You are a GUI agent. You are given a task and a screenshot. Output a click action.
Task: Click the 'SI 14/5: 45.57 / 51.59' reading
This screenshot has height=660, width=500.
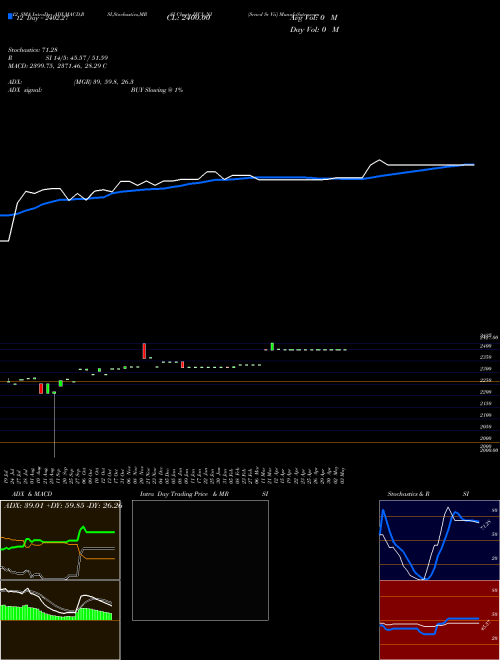(x=77, y=58)
